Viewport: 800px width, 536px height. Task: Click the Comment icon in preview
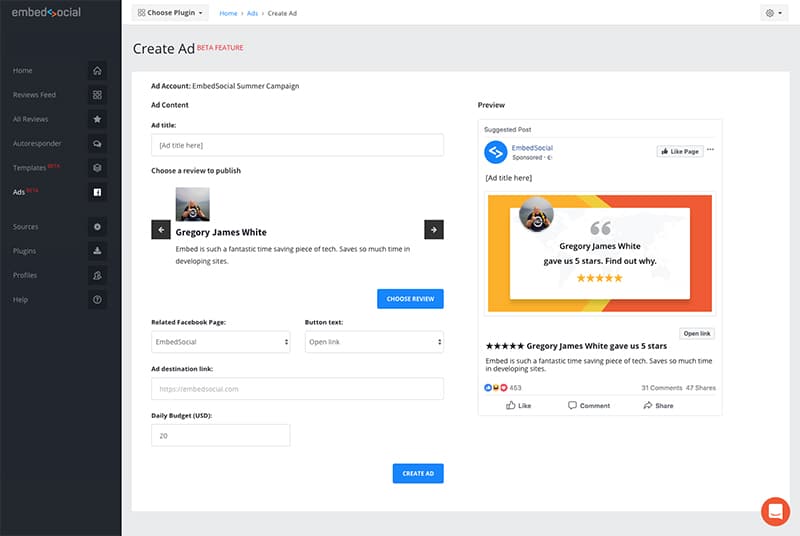coord(572,405)
